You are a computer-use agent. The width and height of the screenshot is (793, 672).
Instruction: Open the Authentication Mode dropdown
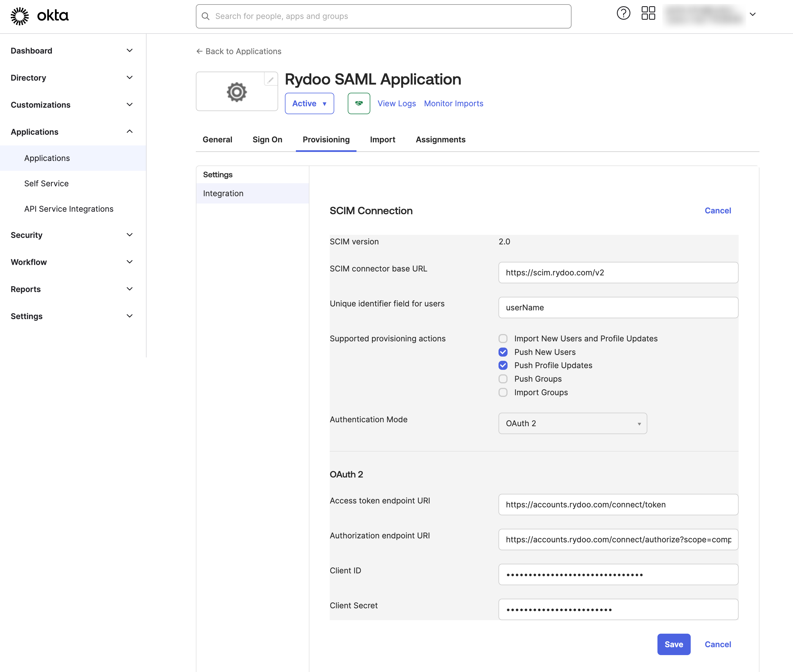572,423
